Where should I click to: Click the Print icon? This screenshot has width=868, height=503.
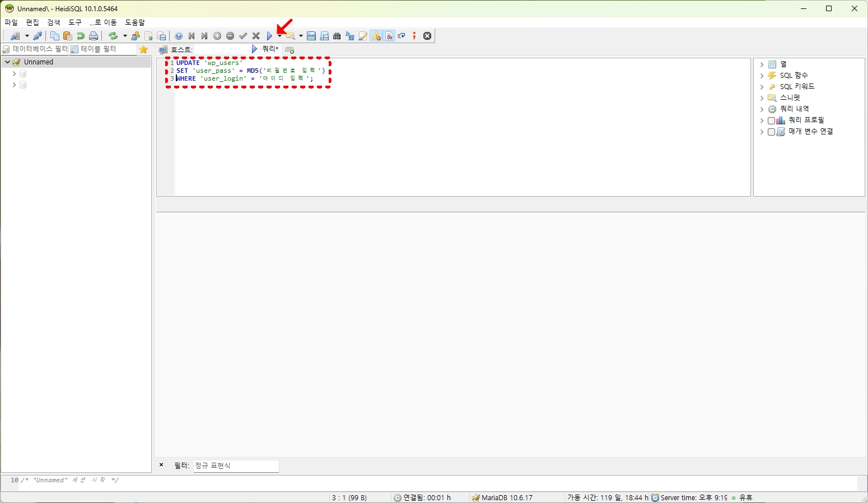pos(94,36)
